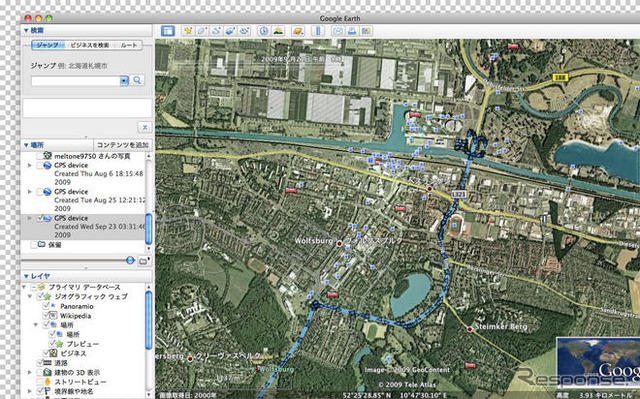Click the print icon in toolbar
640x399 pixels.
[x=352, y=31]
